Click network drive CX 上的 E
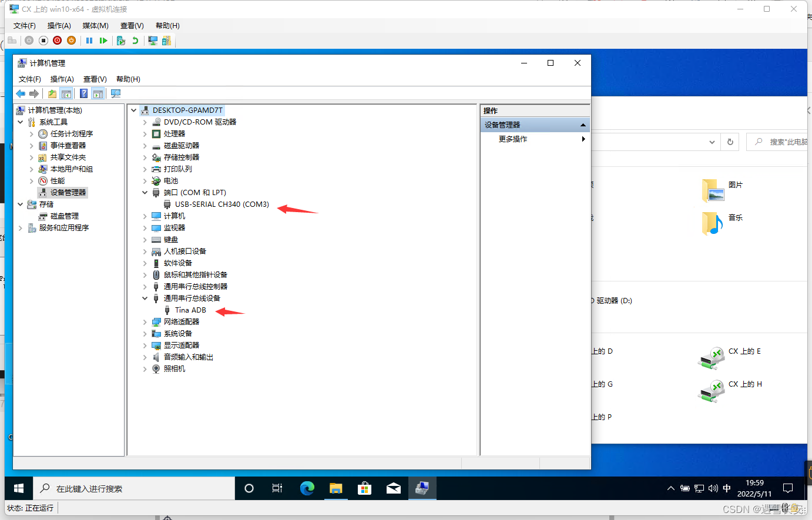The height and width of the screenshot is (520, 812). click(729, 357)
